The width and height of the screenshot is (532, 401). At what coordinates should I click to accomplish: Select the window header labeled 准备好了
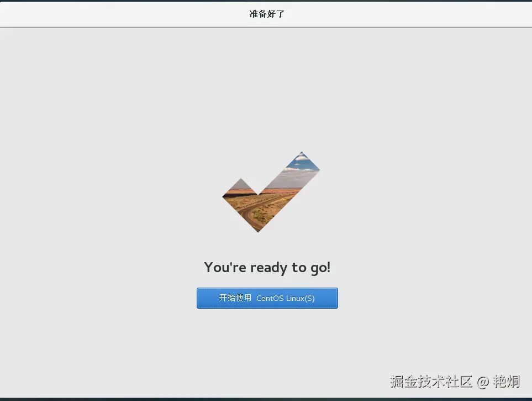click(x=266, y=13)
